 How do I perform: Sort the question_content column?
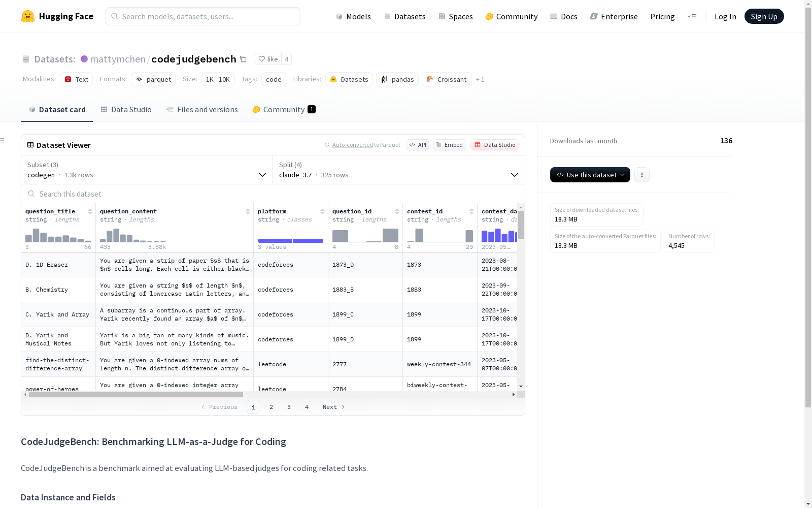pos(248,211)
